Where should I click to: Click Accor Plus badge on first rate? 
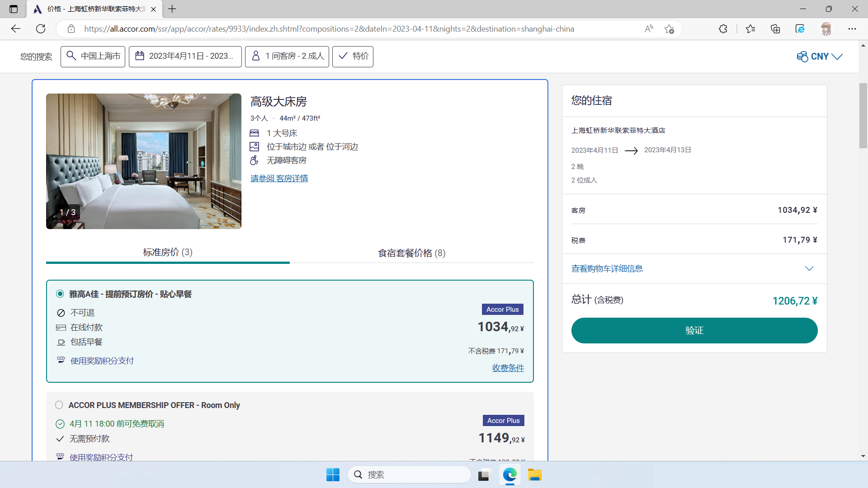click(x=503, y=310)
